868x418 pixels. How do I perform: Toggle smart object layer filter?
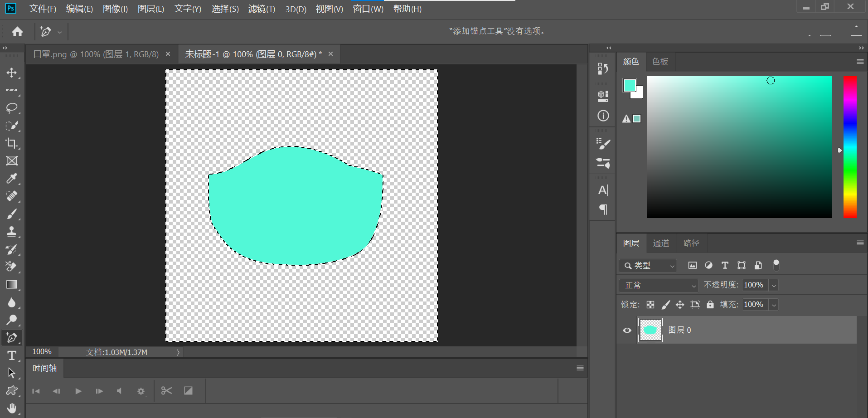pyautogui.click(x=758, y=266)
